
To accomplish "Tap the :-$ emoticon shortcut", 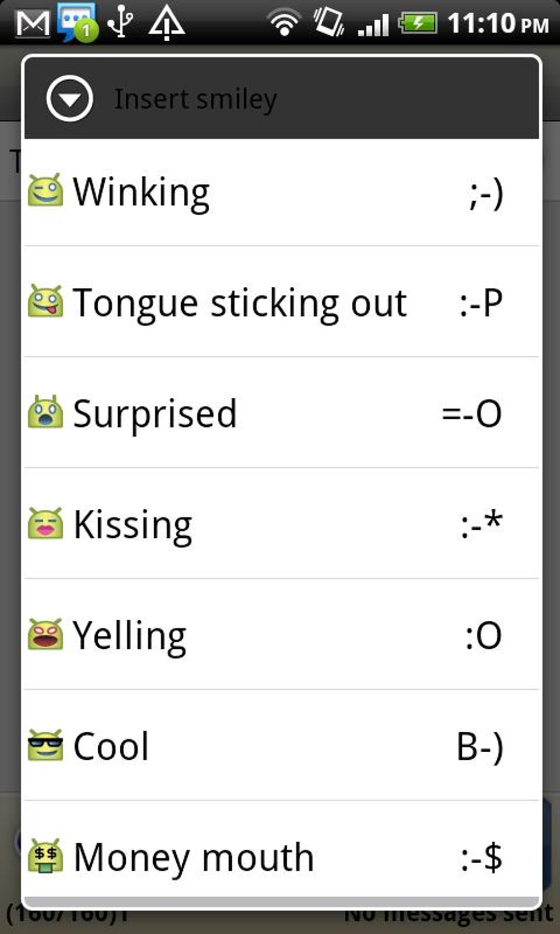I will (x=481, y=858).
